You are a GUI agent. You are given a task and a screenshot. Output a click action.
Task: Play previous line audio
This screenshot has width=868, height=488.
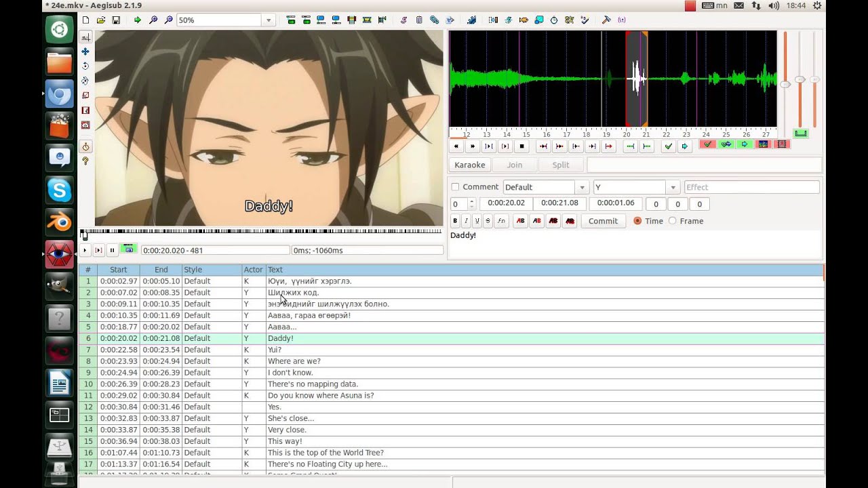click(456, 146)
